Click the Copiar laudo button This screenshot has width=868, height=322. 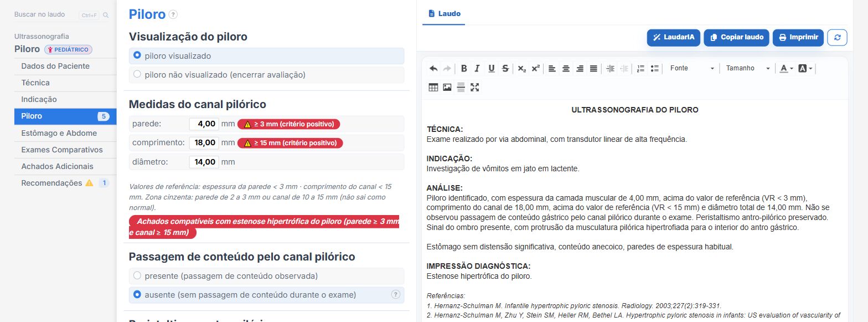[x=736, y=37]
